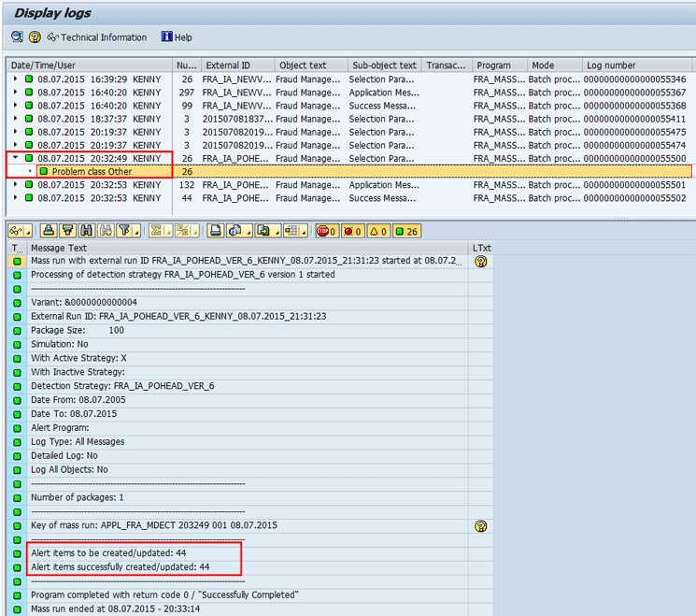Screen dimensions: 696x616
Task: Click the detail view magnifier icon in the top toolbar
Action: pos(17,36)
